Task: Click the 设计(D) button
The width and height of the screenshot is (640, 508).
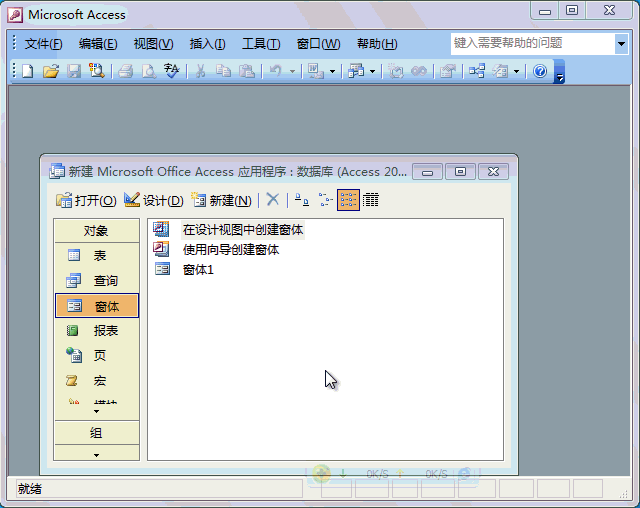Action: click(153, 200)
